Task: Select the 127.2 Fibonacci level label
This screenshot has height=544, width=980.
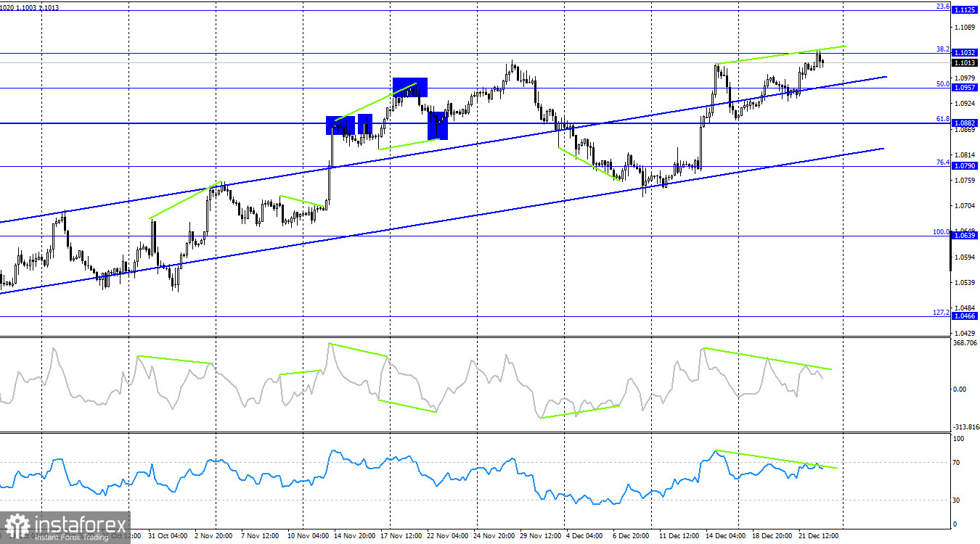Action: click(x=942, y=312)
